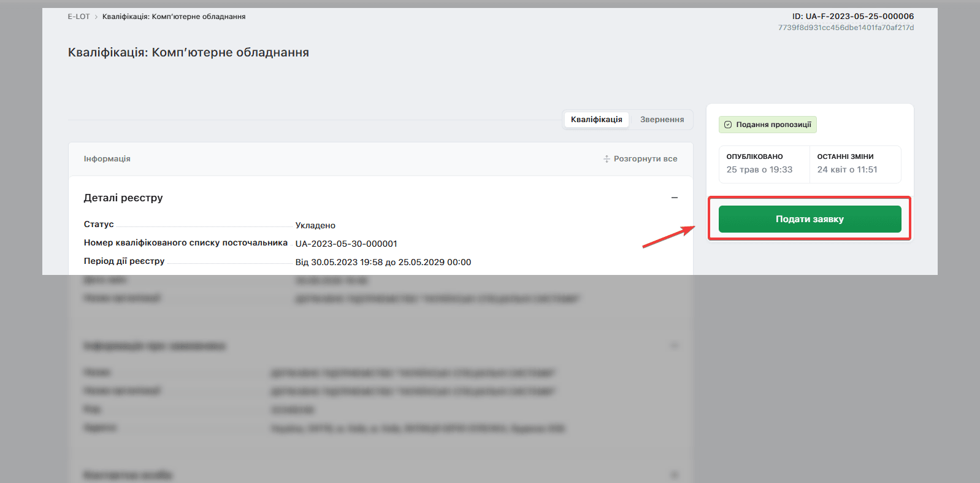
Task: Click the registry period dates value
Action: tap(383, 262)
